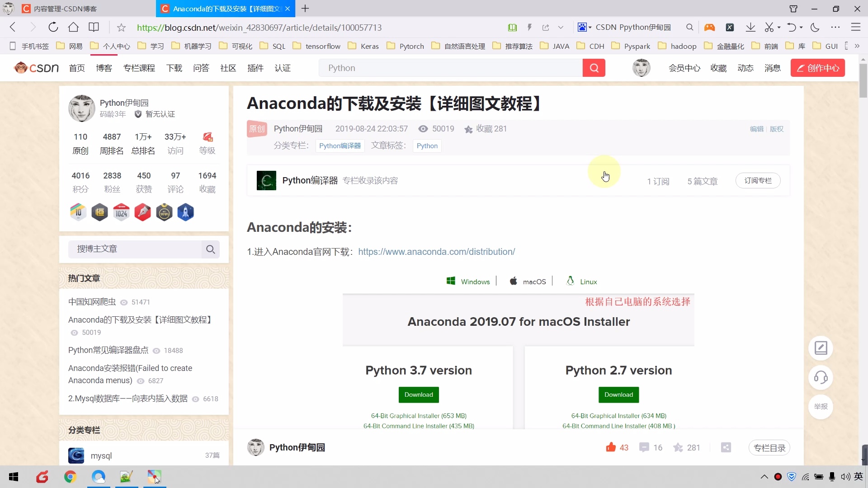Screen dimensions: 868x488
Task: Toggle bookmark star in address bar
Action: pos(121,27)
